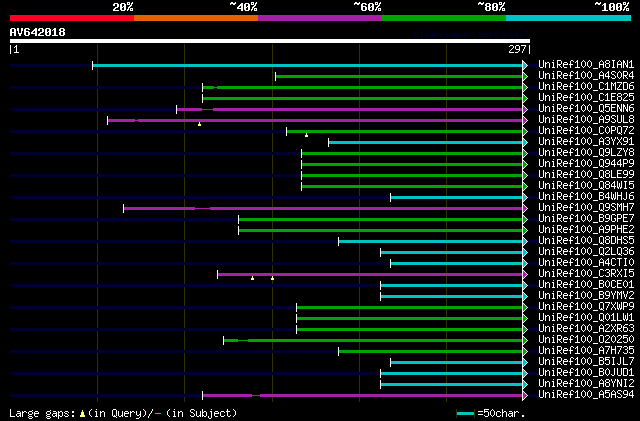This screenshot has width=640, height=421.
Task: Open hit UniRef100_B5IJL7
Action: (586, 362)
